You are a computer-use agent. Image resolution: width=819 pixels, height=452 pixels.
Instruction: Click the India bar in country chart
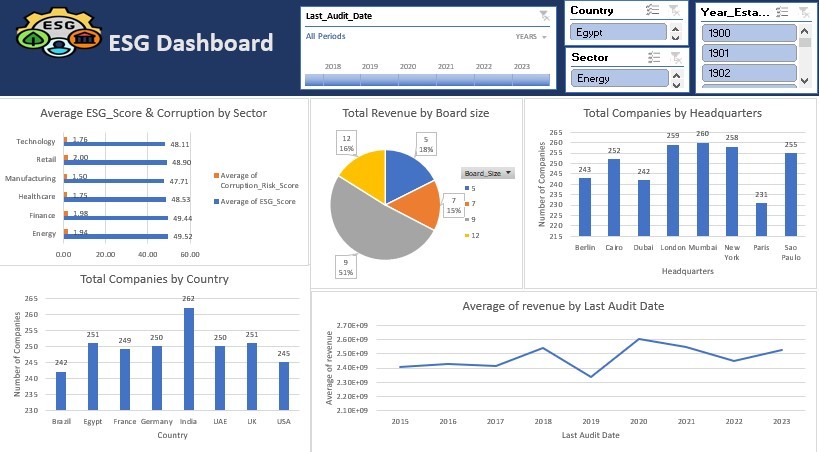point(189,359)
